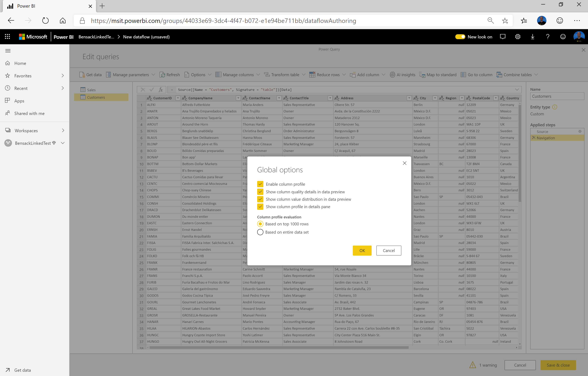588x376 pixels.
Task: Click the download arrow icon in header
Action: pyautogui.click(x=533, y=37)
